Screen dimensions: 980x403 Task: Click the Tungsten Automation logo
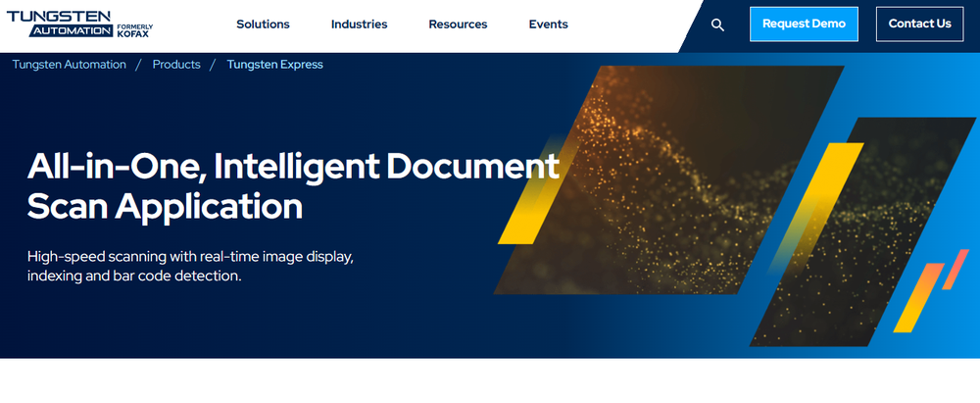79,25
